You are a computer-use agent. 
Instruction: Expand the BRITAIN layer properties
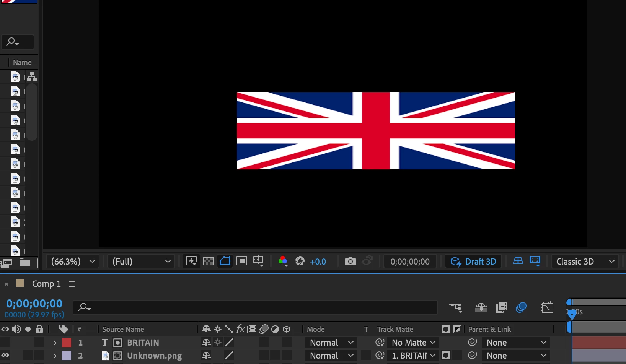(x=55, y=343)
